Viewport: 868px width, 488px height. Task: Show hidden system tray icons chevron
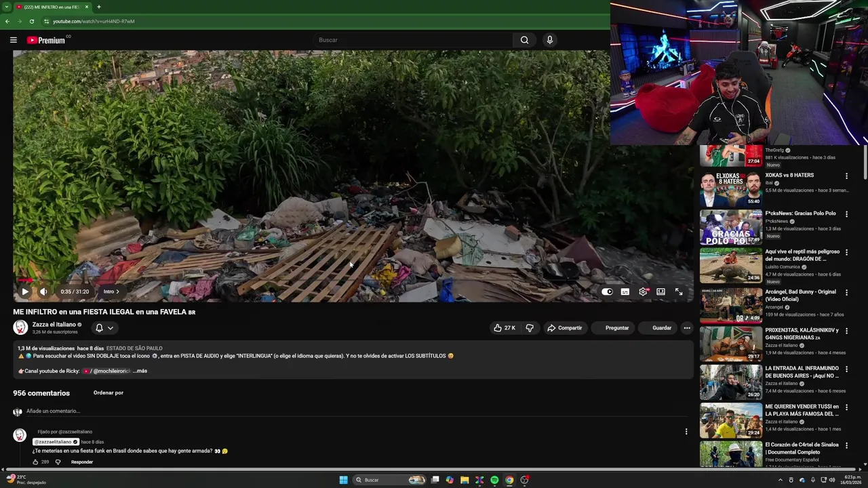pos(781,480)
